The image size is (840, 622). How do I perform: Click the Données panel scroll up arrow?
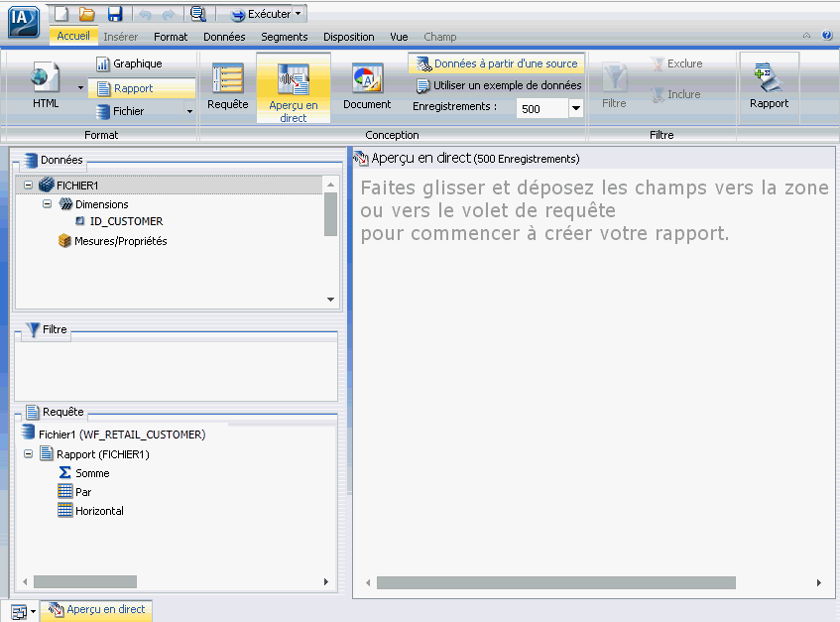[x=330, y=185]
